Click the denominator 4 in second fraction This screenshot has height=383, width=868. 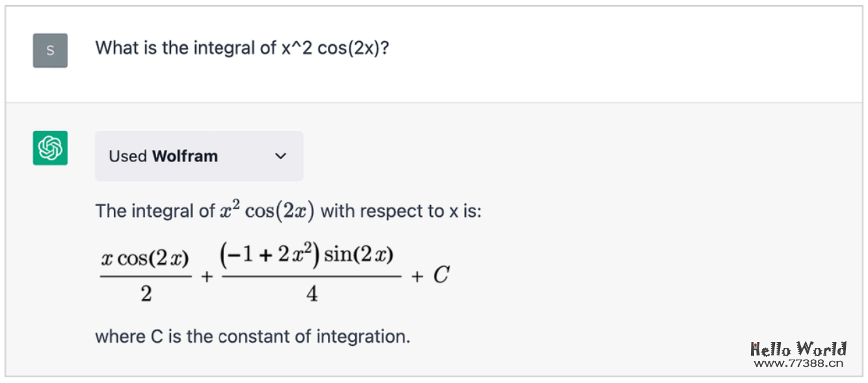click(x=312, y=294)
